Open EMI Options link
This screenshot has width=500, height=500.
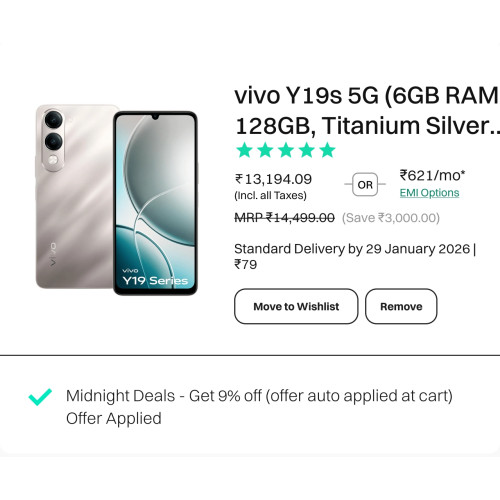point(429,193)
